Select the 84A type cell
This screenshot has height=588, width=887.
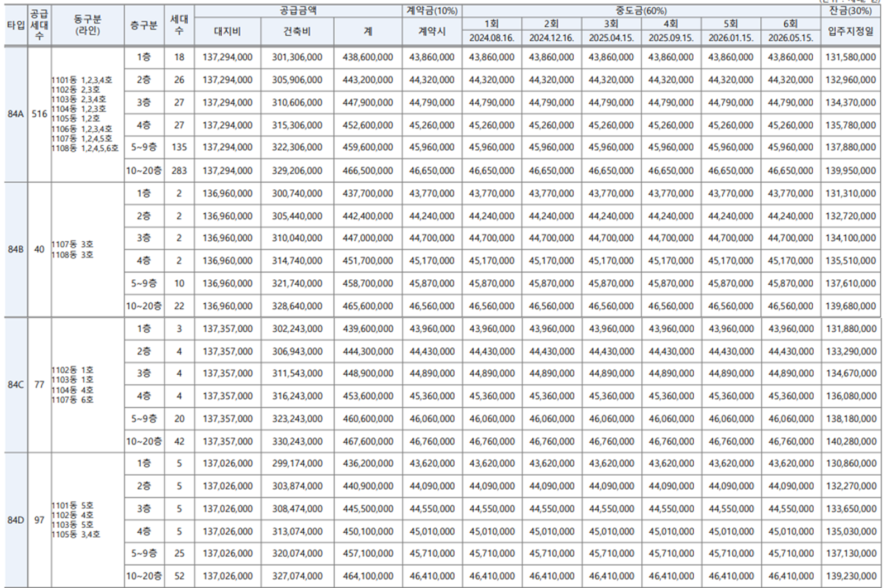[x=16, y=114]
